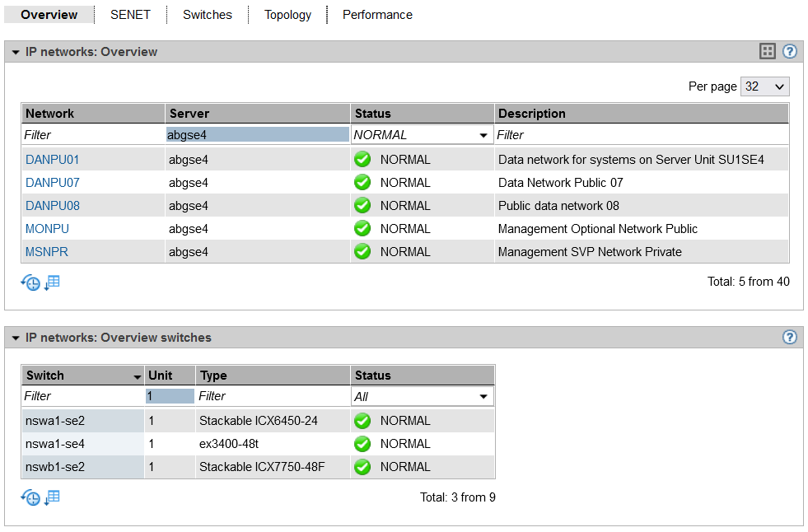
Task: Click refresh timer icon under switches table
Action: [30, 497]
